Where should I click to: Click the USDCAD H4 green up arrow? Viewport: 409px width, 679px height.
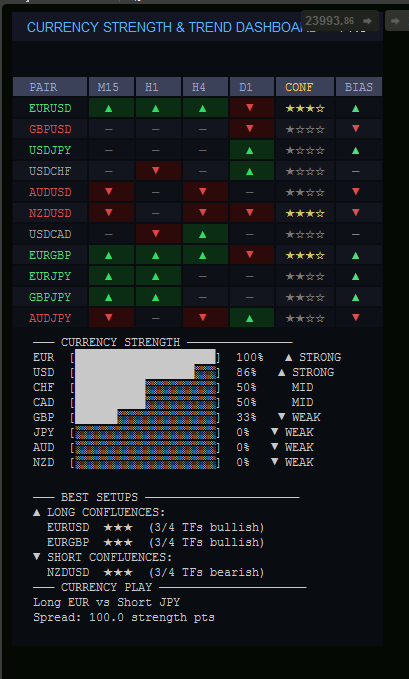click(202, 235)
